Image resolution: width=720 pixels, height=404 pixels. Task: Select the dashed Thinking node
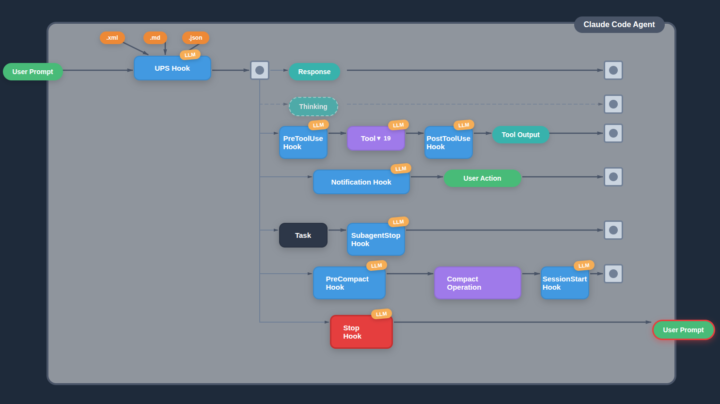(x=313, y=107)
